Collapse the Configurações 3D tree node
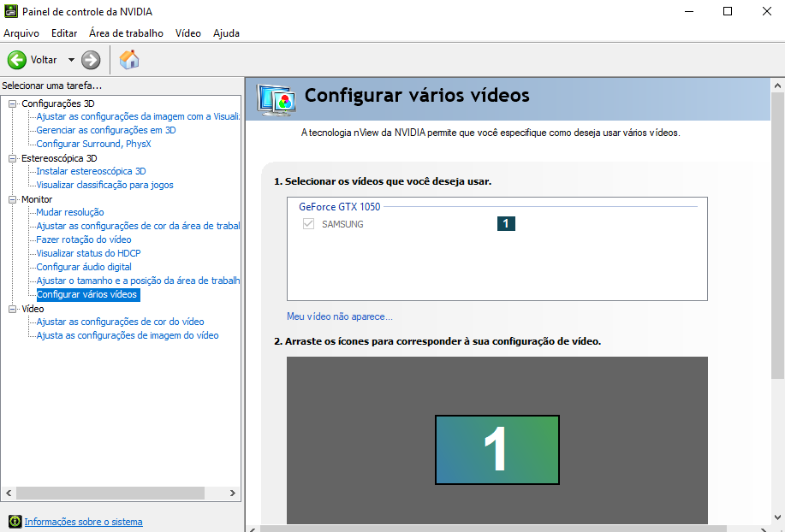 click(13, 103)
